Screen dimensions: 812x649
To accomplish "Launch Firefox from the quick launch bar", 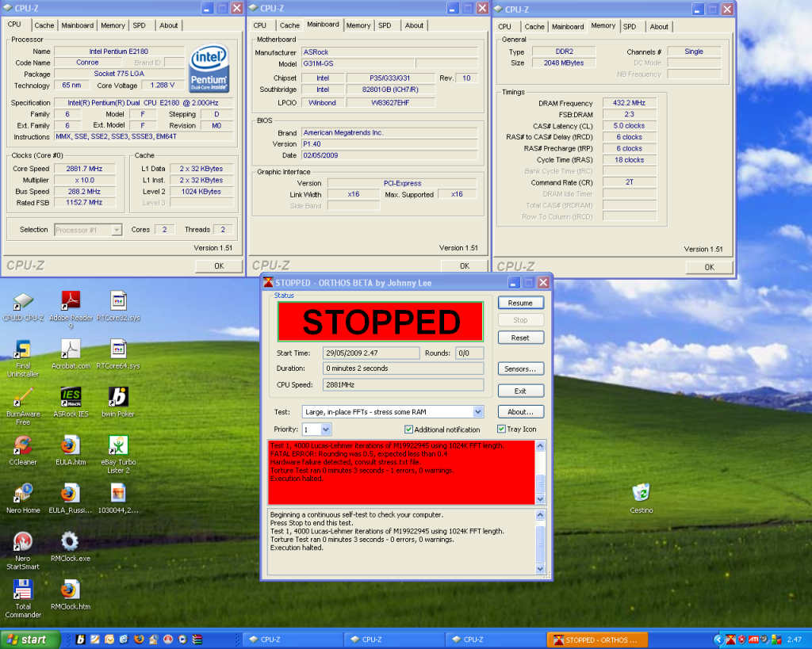I will tap(139, 639).
